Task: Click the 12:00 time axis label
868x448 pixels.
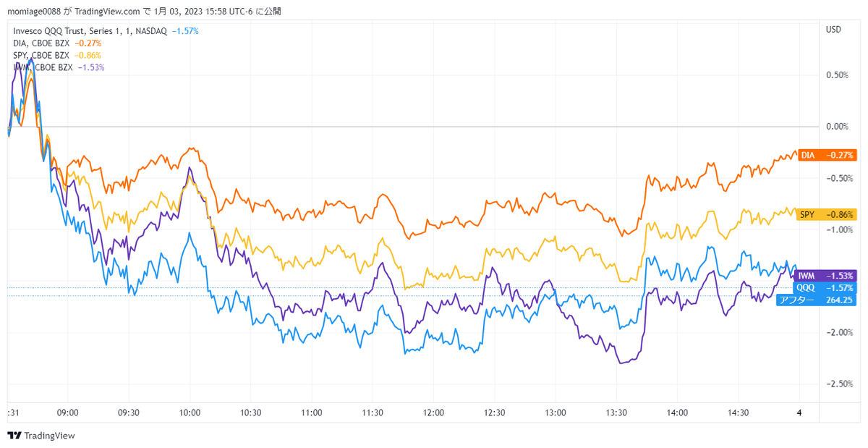Action: [433, 413]
